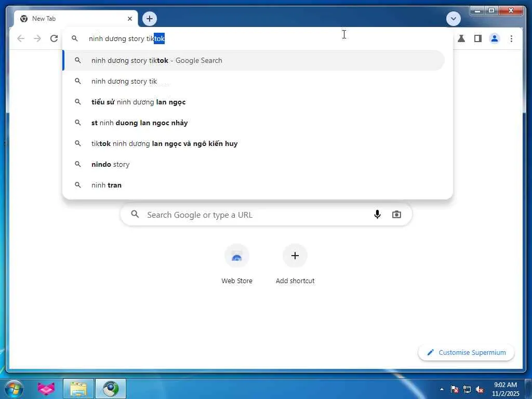This screenshot has height=399, width=532.
Task: Click the Add shortcut plus tile
Action: click(x=295, y=264)
